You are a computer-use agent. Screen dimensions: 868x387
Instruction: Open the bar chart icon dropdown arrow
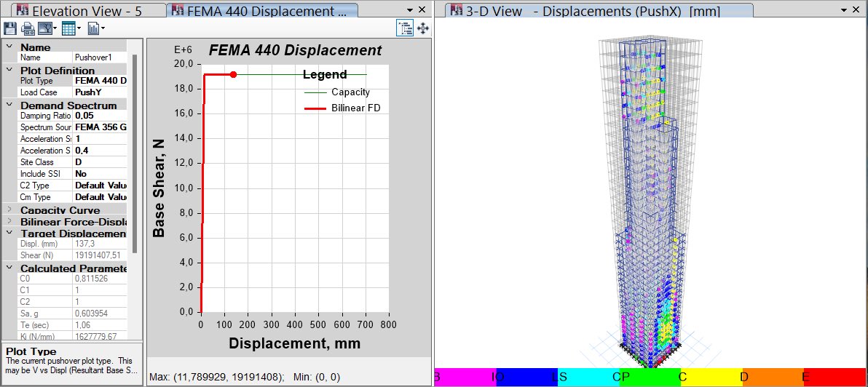(103, 28)
